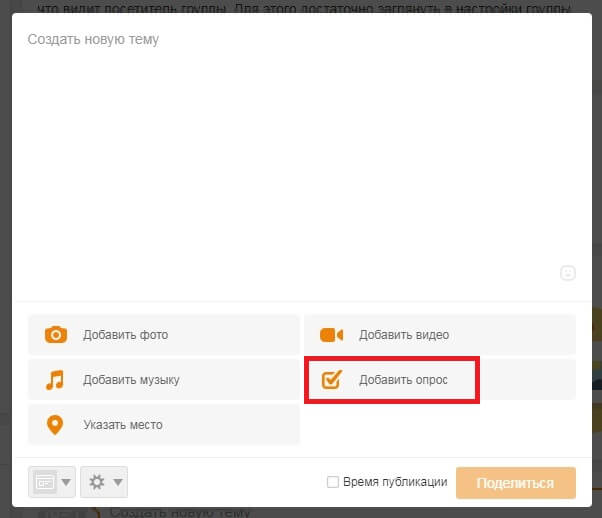Click the Время публикации label text
Screen dimensions: 602x518
(x=395, y=482)
